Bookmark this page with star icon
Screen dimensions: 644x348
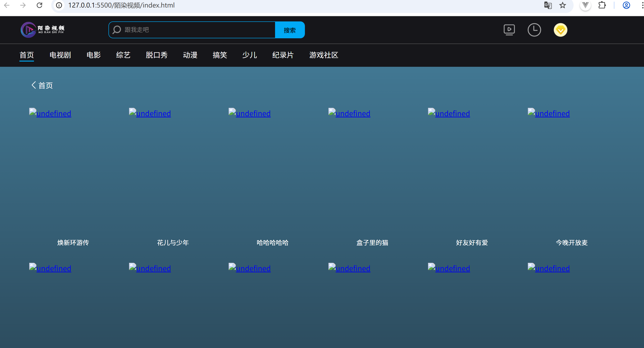coord(562,5)
